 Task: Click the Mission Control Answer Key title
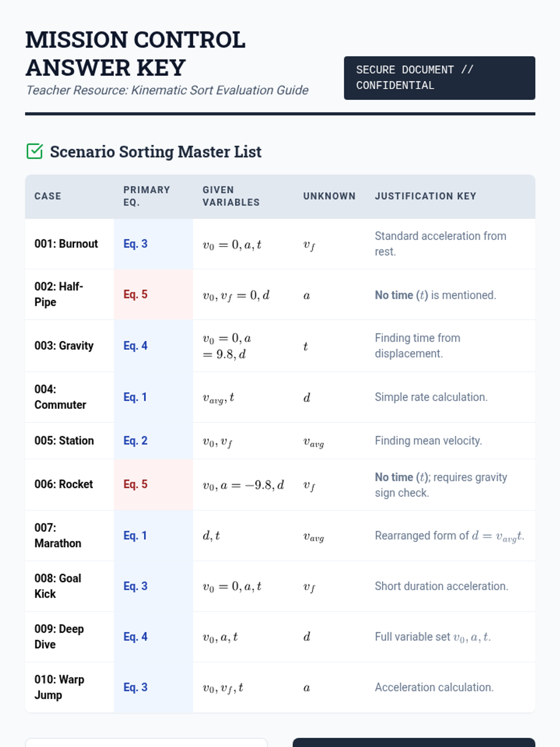tap(135, 54)
